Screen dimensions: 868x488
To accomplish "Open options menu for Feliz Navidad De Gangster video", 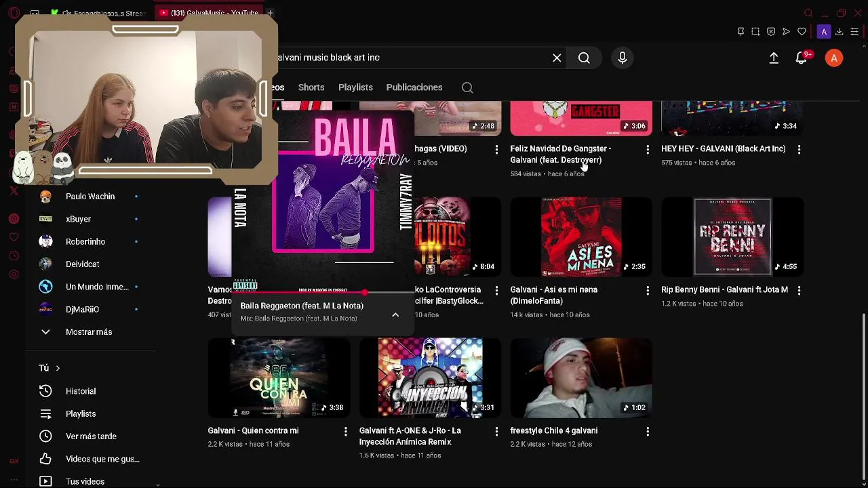I will tap(648, 149).
